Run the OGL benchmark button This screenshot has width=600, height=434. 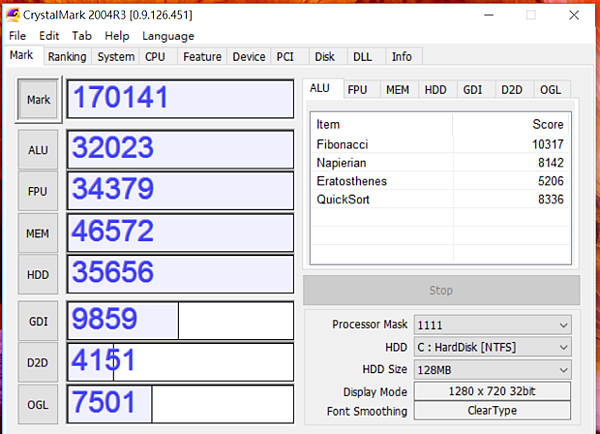(38, 405)
